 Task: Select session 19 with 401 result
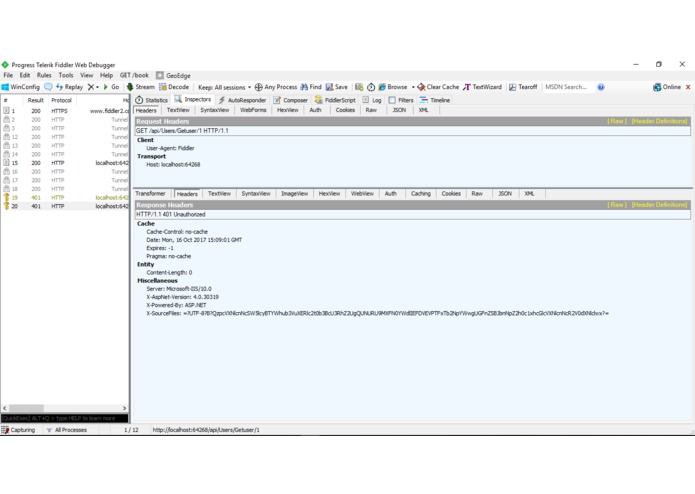point(65,198)
